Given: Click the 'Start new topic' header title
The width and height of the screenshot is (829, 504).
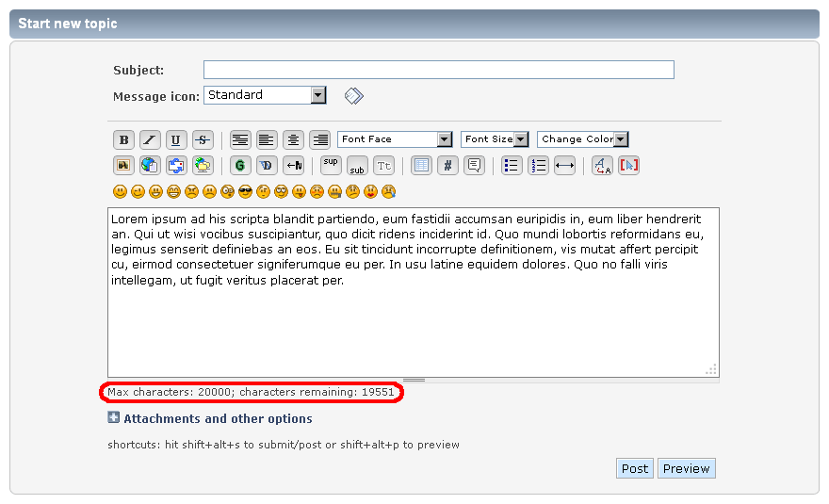Looking at the screenshot, I should point(68,24).
